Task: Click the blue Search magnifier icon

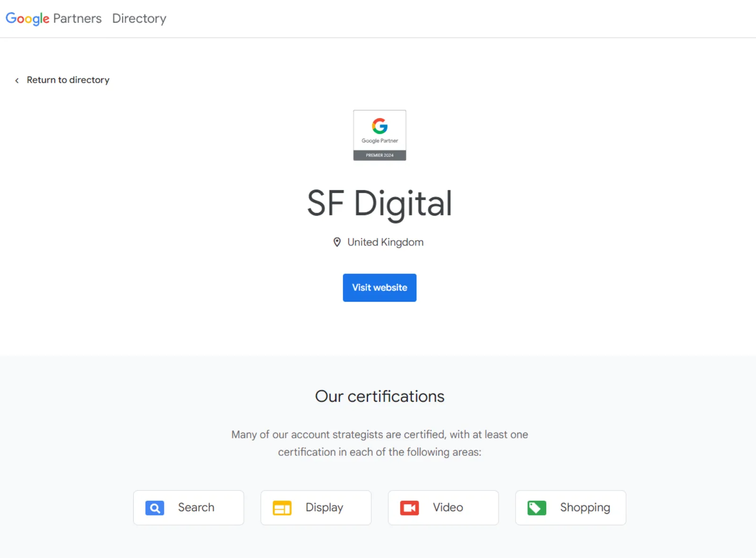Action: (155, 508)
